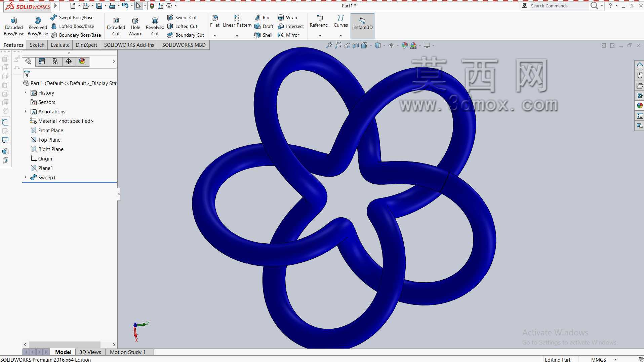The height and width of the screenshot is (362, 644).
Task: Select the Shell feature
Action: [263, 35]
